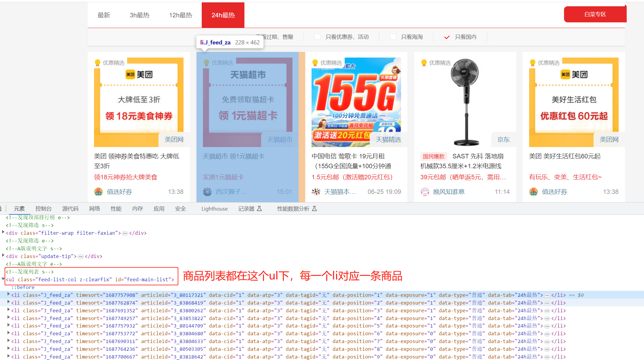Click the 优惠精选 medal icon on fan card
The height and width of the screenshot is (360, 644).
[424, 63]
